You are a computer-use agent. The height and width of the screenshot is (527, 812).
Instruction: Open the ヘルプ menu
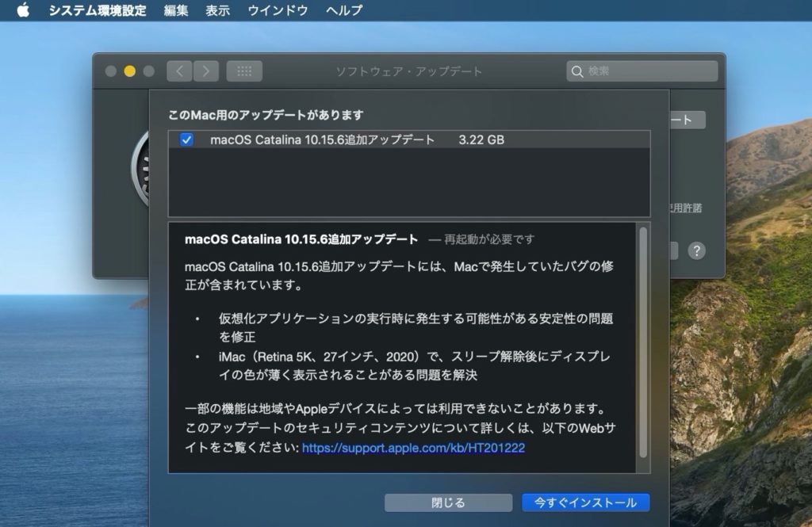click(x=344, y=10)
